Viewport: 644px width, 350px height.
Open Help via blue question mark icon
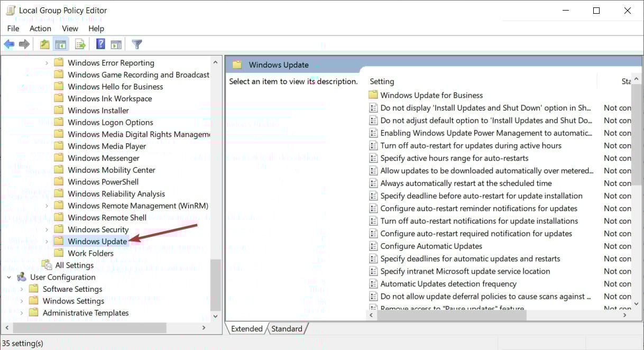pyautogui.click(x=100, y=44)
